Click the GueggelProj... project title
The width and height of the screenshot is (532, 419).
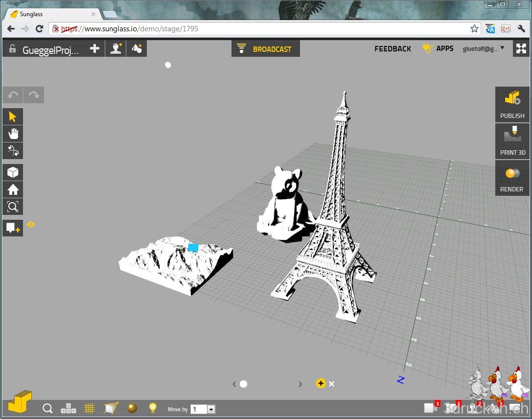click(x=50, y=50)
